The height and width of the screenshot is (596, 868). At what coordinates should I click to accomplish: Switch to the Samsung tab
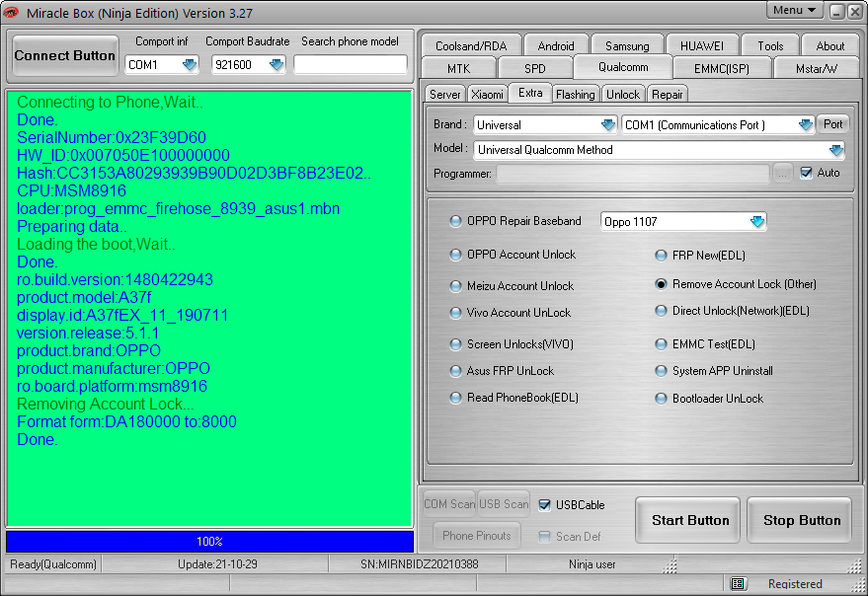[x=627, y=46]
